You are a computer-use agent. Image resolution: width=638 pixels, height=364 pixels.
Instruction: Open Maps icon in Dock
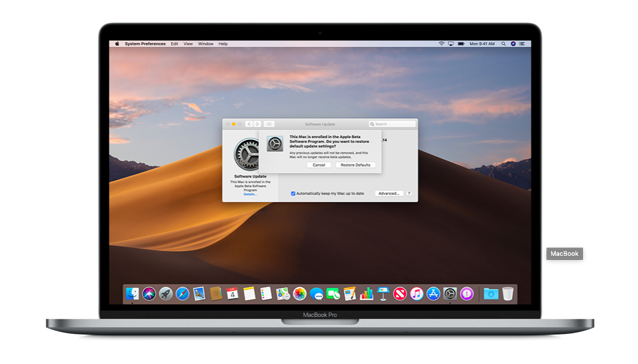283,293
